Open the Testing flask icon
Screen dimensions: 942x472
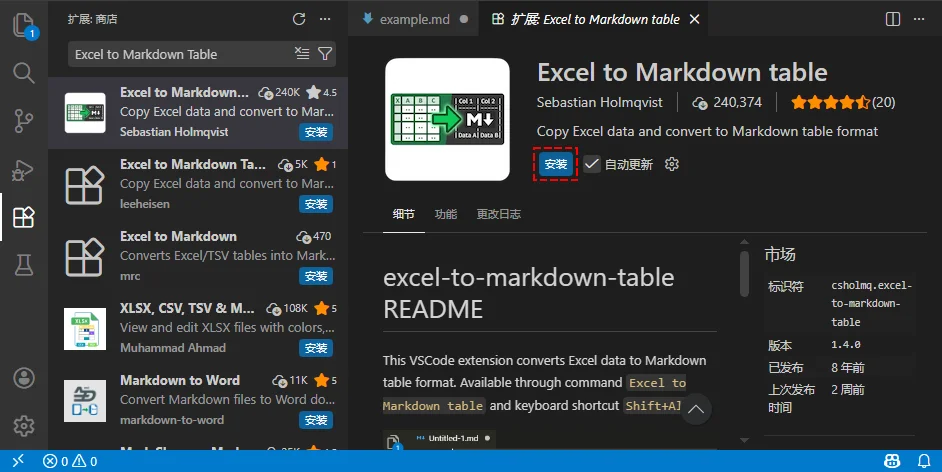coord(24,265)
